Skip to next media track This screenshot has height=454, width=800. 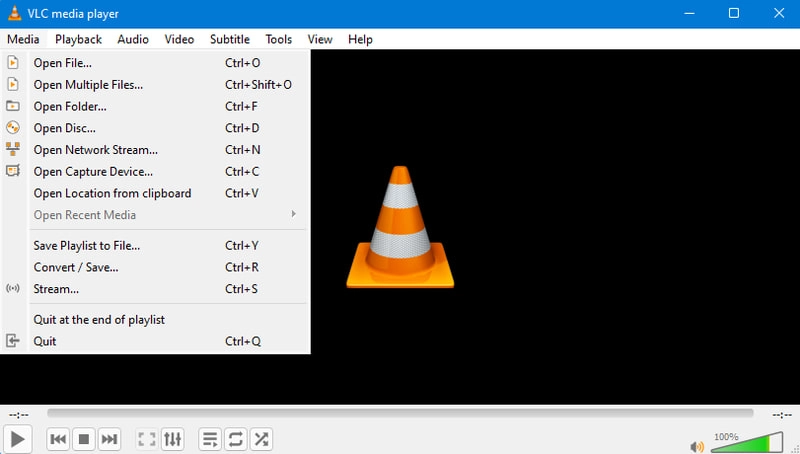pos(110,439)
